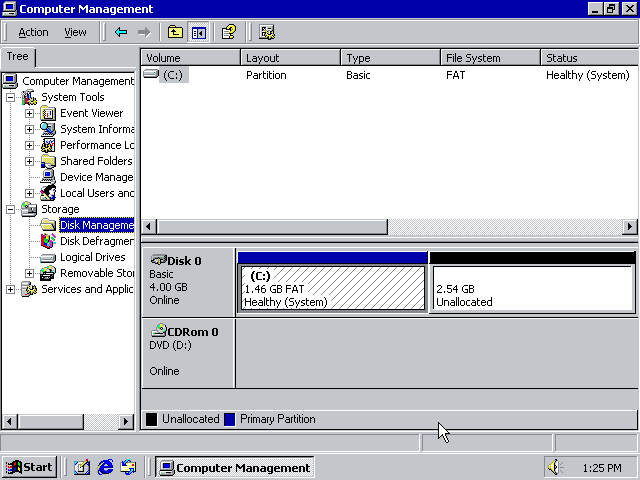Sort by the Volume column header

click(x=191, y=58)
